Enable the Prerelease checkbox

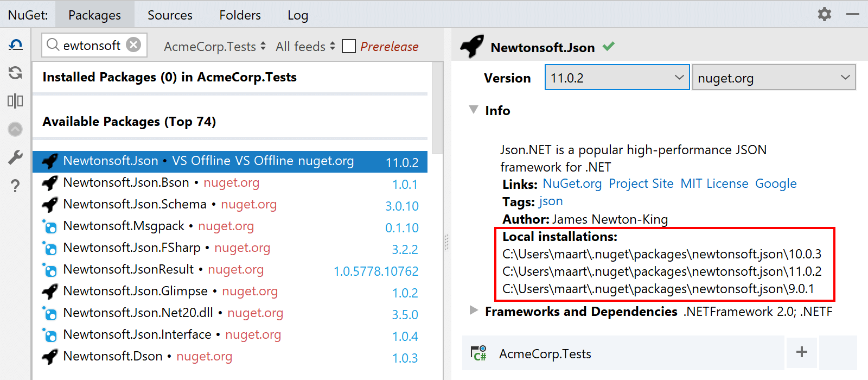349,46
